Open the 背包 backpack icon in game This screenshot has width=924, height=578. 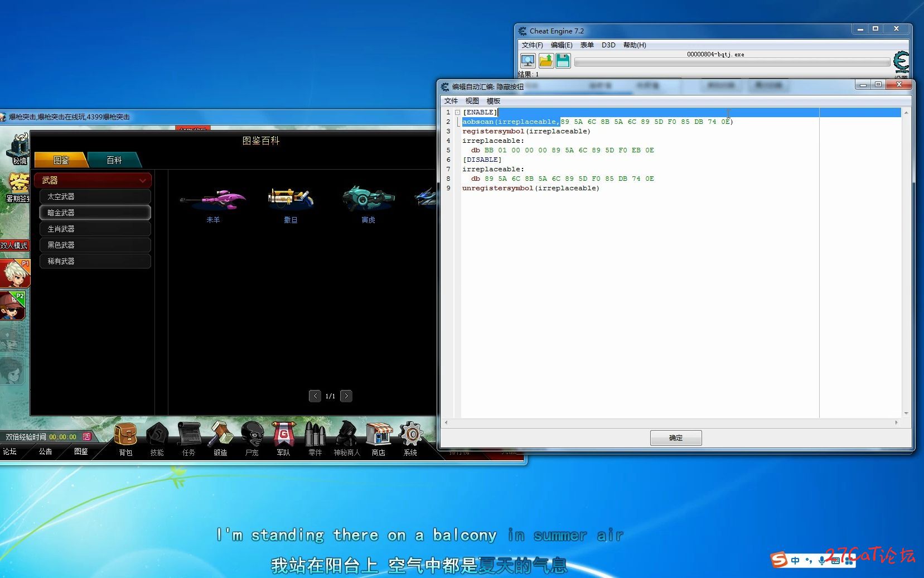pyautogui.click(x=125, y=435)
